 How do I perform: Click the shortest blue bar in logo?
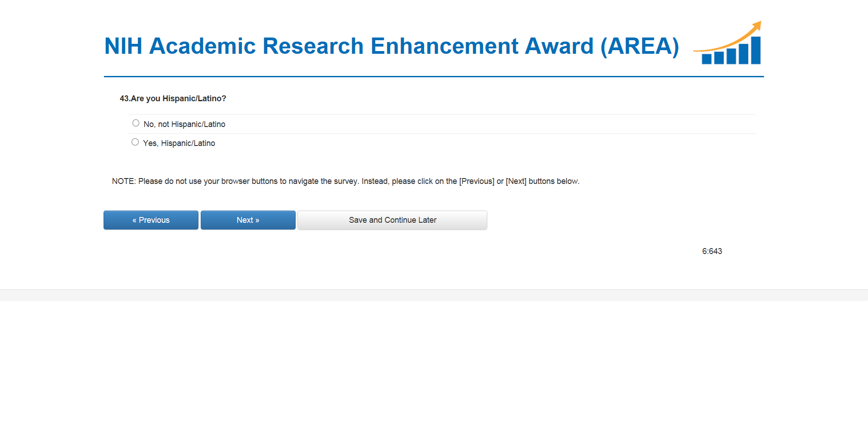point(707,59)
